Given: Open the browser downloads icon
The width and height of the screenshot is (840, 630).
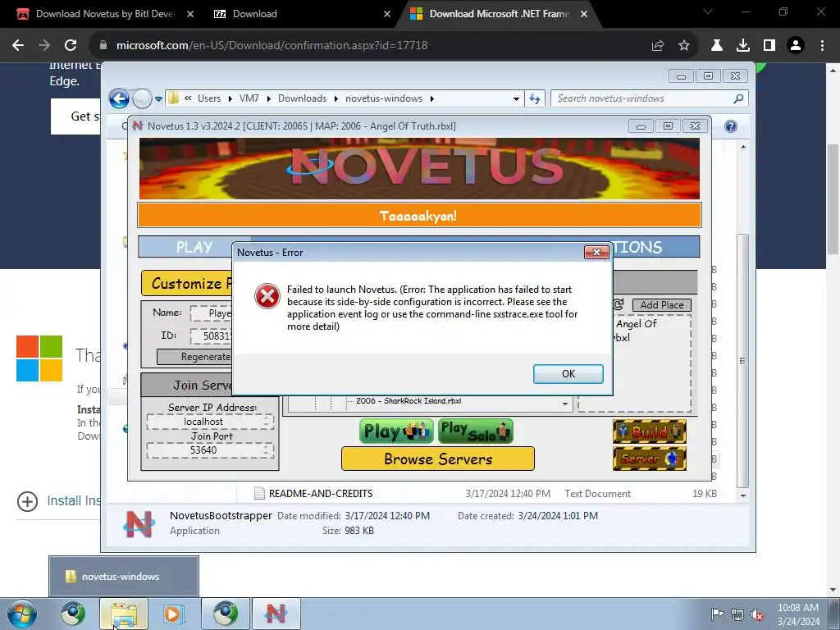Looking at the screenshot, I should point(743,46).
